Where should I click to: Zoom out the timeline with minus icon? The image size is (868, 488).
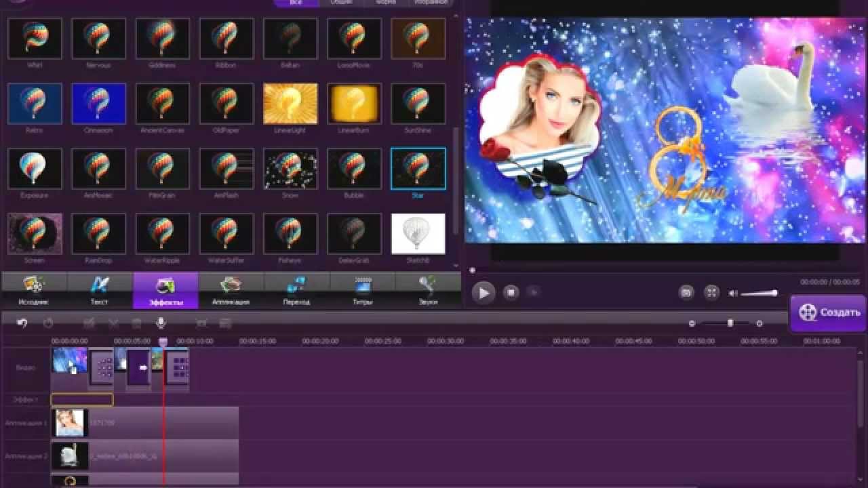tap(692, 324)
